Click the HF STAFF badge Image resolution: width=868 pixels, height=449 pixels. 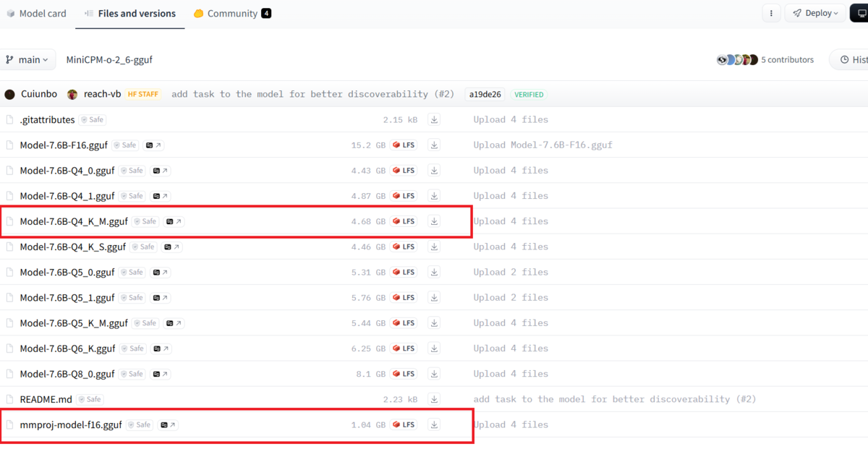pos(142,94)
